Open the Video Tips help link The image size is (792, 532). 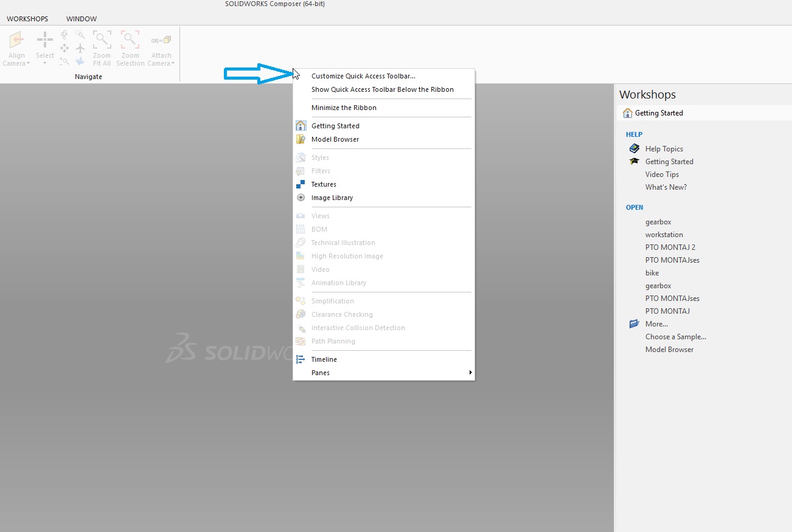coord(662,174)
